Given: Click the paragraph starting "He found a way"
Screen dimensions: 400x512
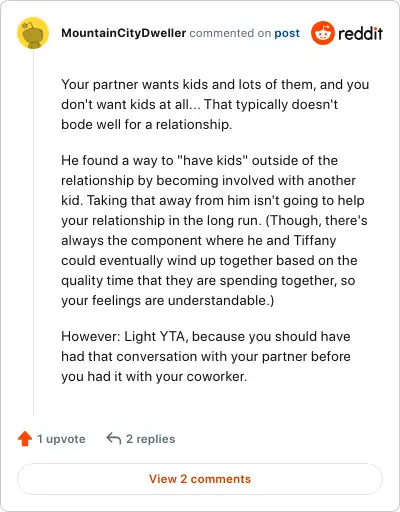Looking at the screenshot, I should point(214,230).
